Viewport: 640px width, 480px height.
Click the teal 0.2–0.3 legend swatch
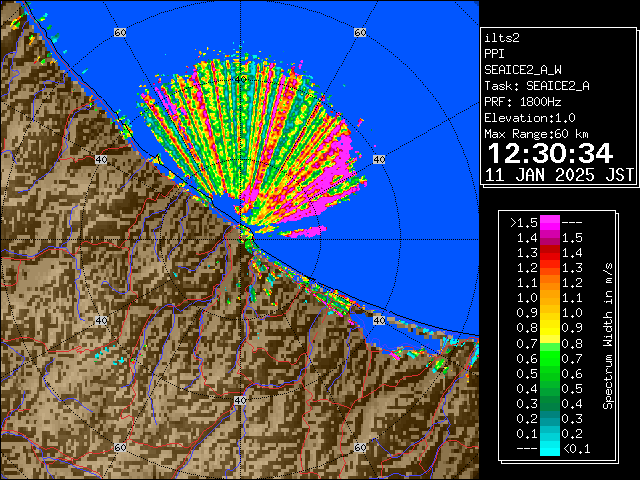click(550, 418)
